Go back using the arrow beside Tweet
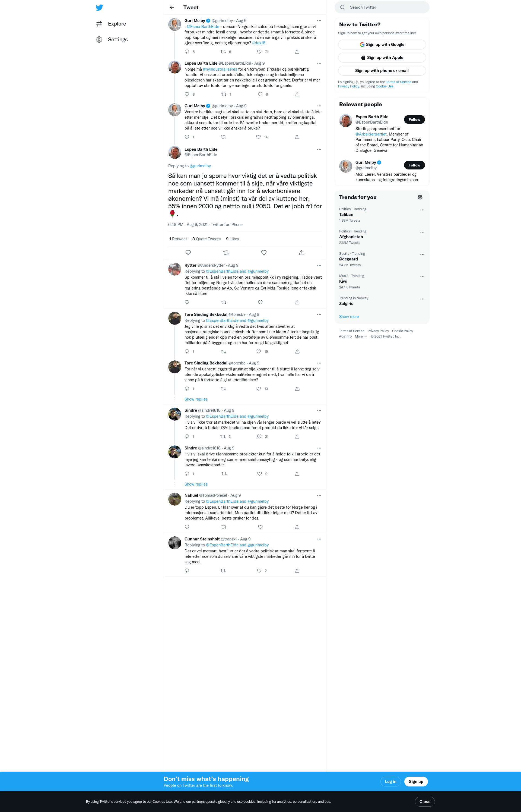The height and width of the screenshot is (812, 521). 172,7
